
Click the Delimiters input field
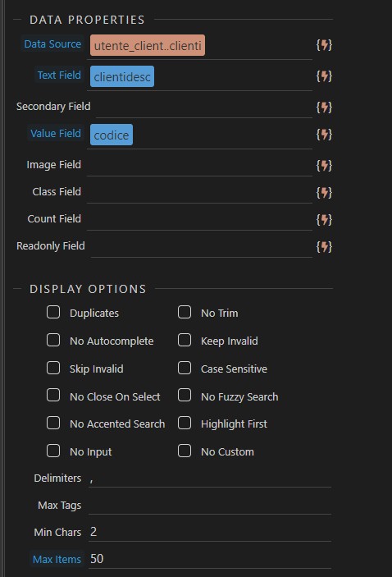tap(210, 478)
